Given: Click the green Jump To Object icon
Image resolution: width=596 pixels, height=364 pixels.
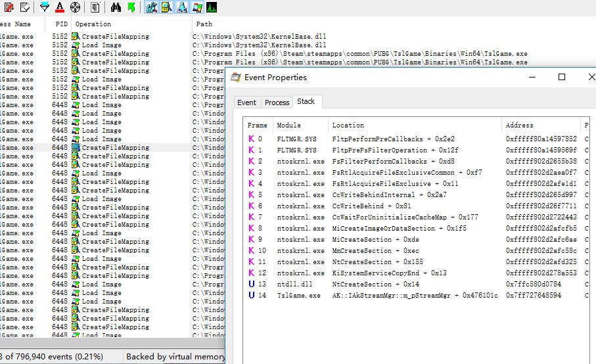Looking at the screenshot, I should tap(131, 7).
